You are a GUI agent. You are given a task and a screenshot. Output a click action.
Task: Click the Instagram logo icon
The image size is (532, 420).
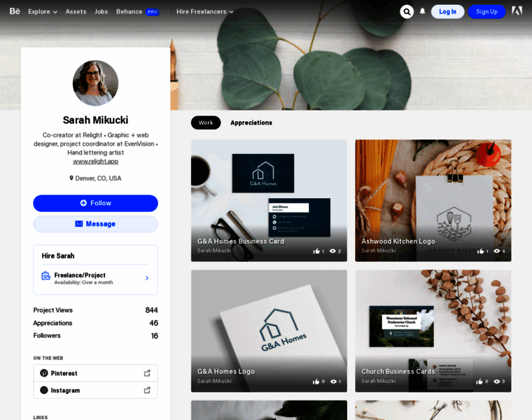(x=44, y=390)
